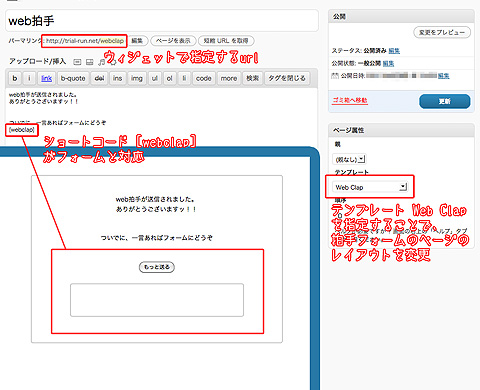
Task: Click the ページを表示 button
Action: pos(173,41)
